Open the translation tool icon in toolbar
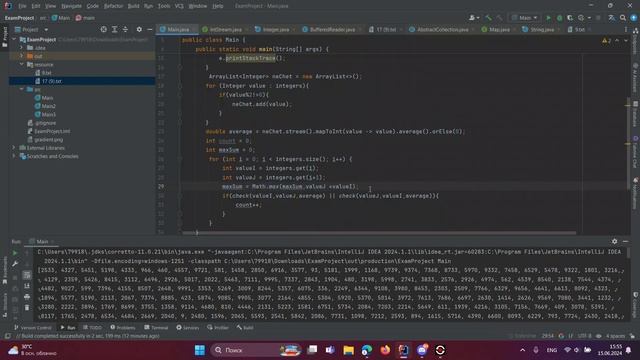 611,18
